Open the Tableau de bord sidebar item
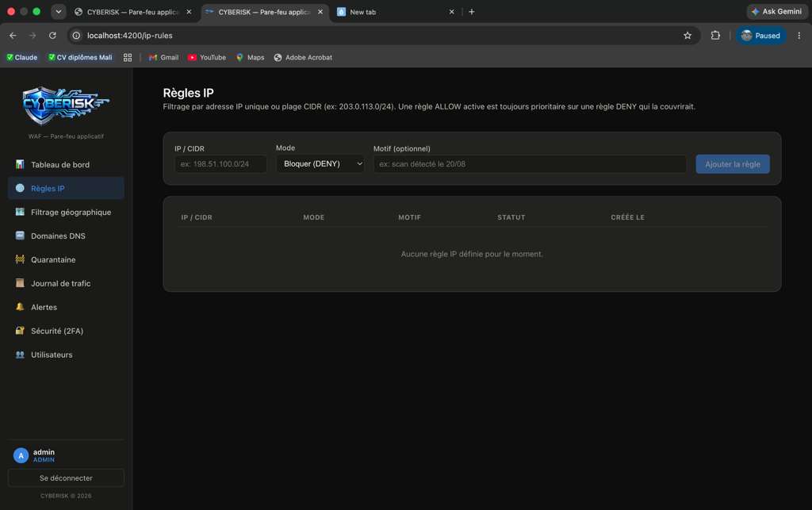This screenshot has height=510, width=812. click(x=66, y=165)
